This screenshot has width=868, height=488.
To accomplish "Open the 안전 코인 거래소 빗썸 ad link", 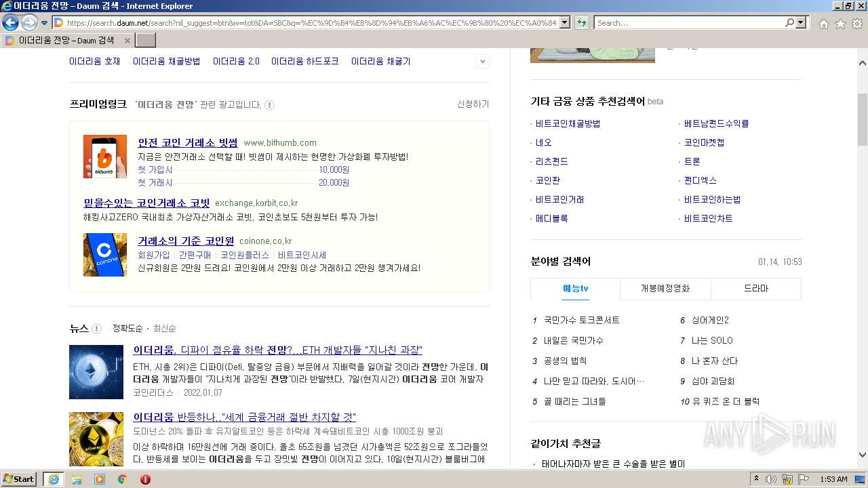I will click(x=188, y=142).
